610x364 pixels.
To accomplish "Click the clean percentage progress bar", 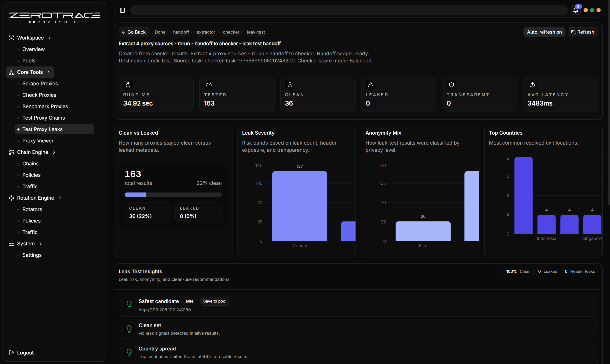I will (x=173, y=195).
